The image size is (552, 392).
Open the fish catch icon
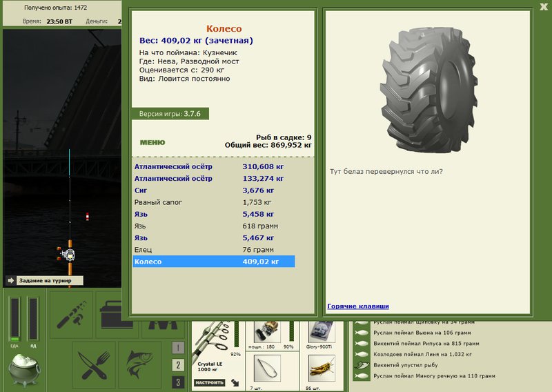point(139,364)
